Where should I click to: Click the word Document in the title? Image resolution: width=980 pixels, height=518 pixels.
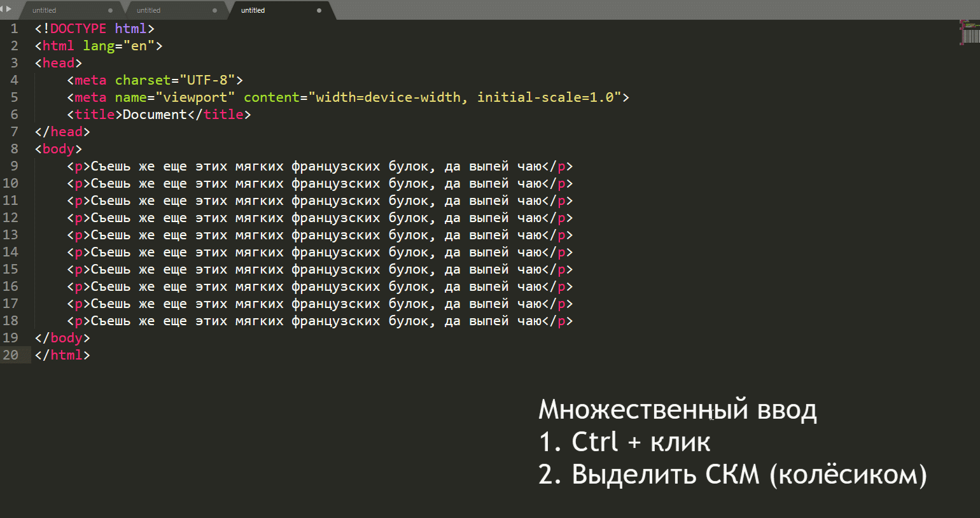pyautogui.click(x=155, y=115)
